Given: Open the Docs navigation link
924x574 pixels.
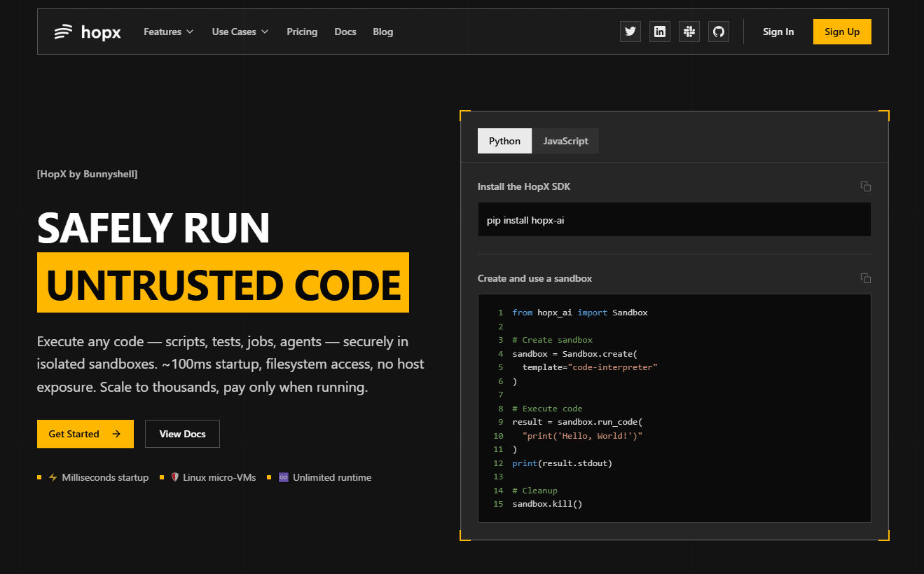Looking at the screenshot, I should [x=345, y=32].
